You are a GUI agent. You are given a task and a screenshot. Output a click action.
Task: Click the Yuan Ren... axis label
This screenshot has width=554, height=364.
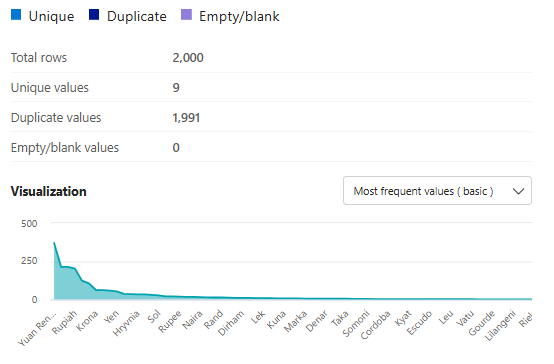point(37,329)
